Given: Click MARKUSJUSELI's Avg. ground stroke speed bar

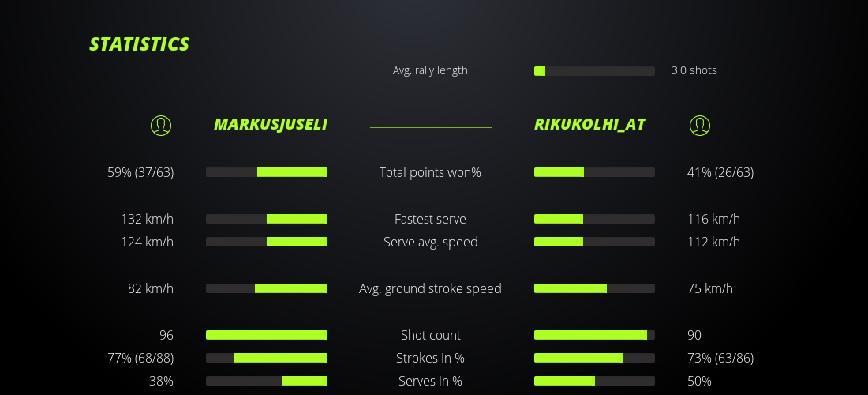Looking at the screenshot, I should 267,288.
